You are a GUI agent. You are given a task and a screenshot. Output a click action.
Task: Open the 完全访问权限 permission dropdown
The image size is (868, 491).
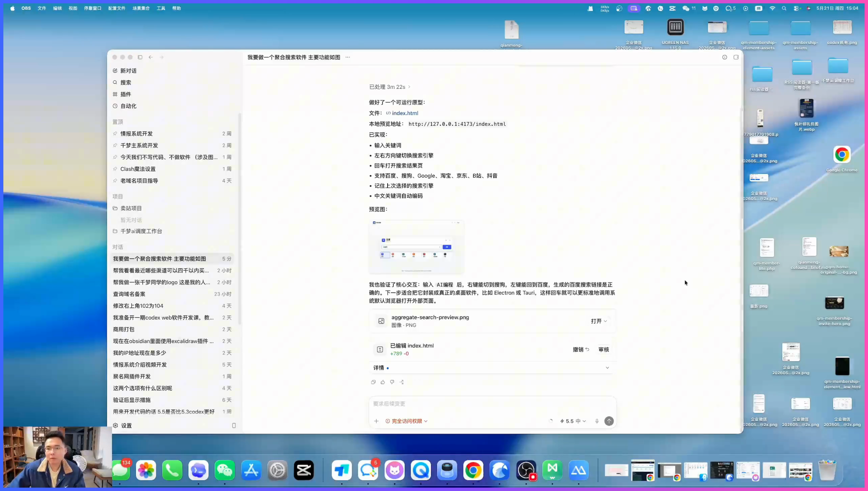point(407,421)
